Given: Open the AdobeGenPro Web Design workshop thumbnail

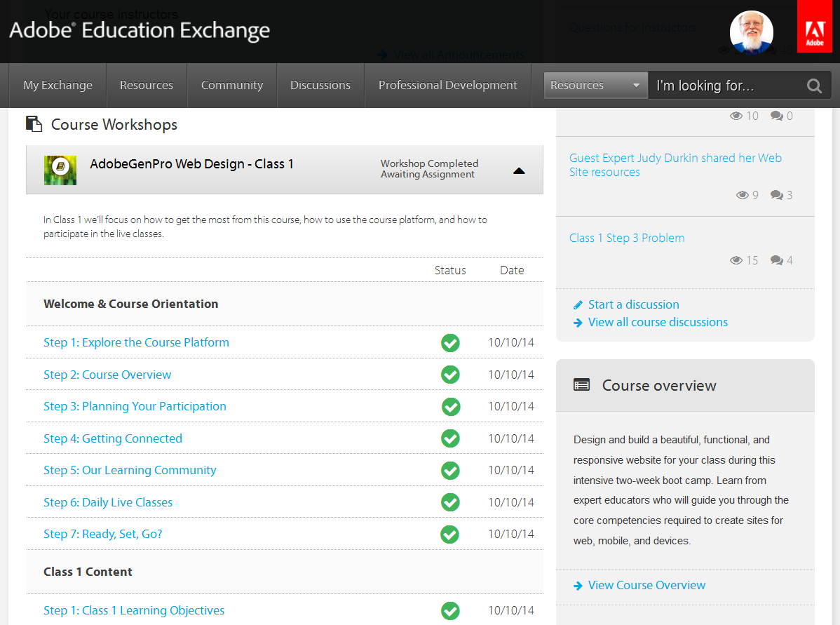Looking at the screenshot, I should tap(60, 170).
